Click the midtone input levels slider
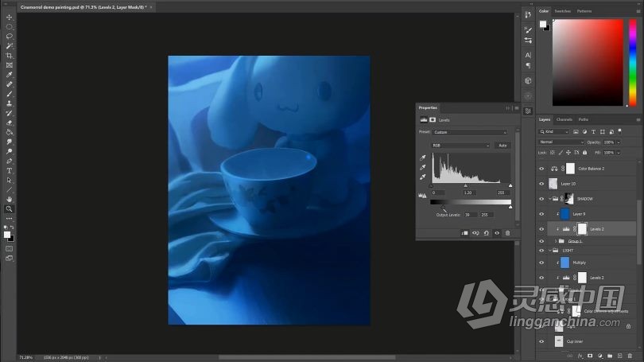This screenshot has width=644, height=362. pos(465,185)
